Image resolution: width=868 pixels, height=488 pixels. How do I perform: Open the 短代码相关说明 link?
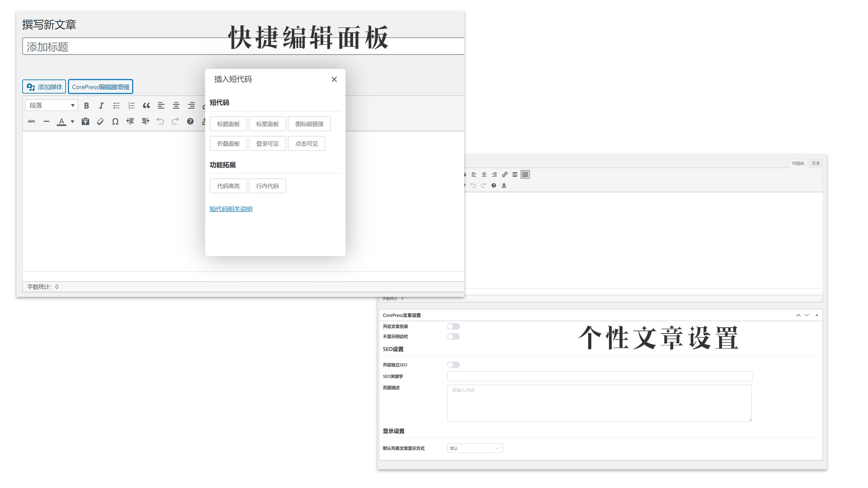pyautogui.click(x=231, y=209)
